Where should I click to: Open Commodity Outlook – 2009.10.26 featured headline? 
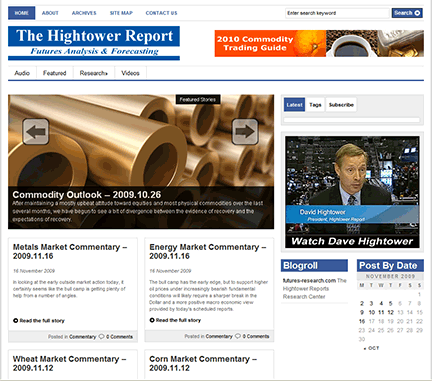tap(87, 195)
